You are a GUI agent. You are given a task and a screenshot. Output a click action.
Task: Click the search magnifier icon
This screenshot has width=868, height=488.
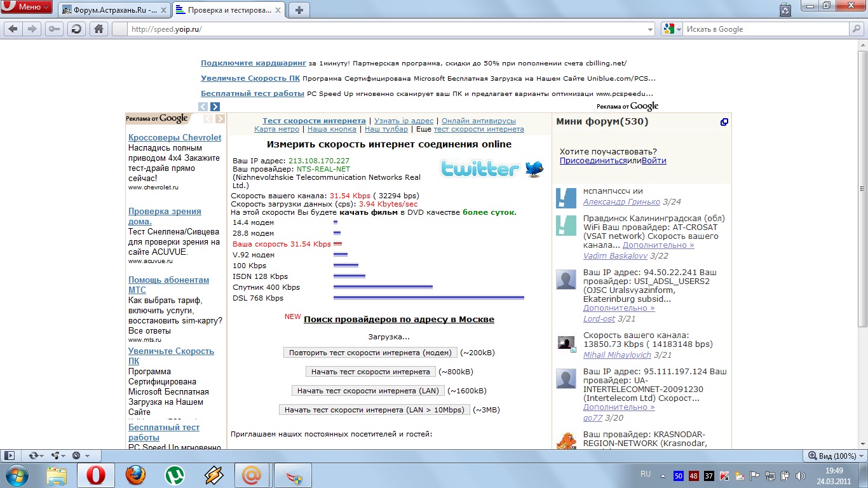tap(856, 29)
